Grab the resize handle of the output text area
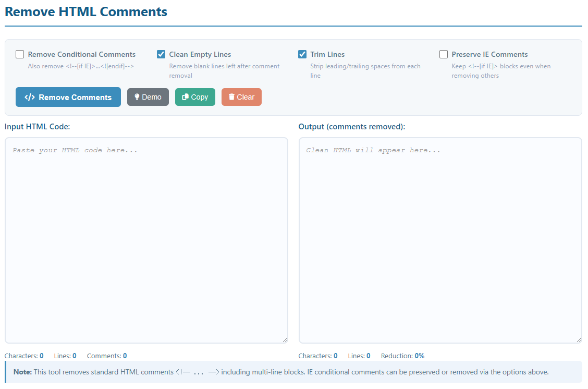This screenshot has height=389, width=588. pyautogui.click(x=579, y=340)
